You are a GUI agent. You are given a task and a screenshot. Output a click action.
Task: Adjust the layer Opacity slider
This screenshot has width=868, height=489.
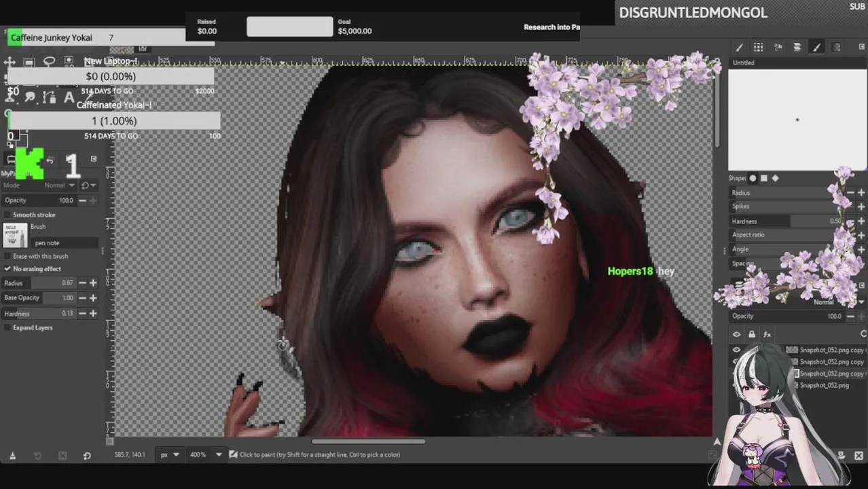point(786,316)
